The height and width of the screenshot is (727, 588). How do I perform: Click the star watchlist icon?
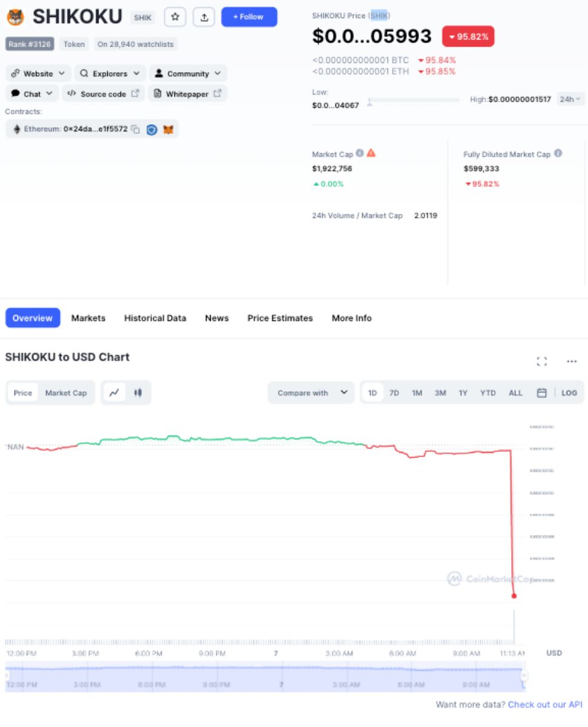175,17
